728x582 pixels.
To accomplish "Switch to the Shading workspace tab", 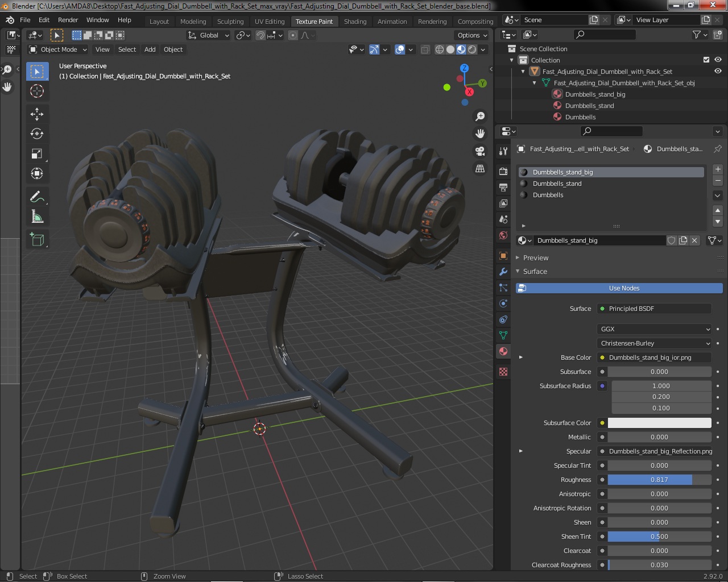I will click(x=355, y=22).
